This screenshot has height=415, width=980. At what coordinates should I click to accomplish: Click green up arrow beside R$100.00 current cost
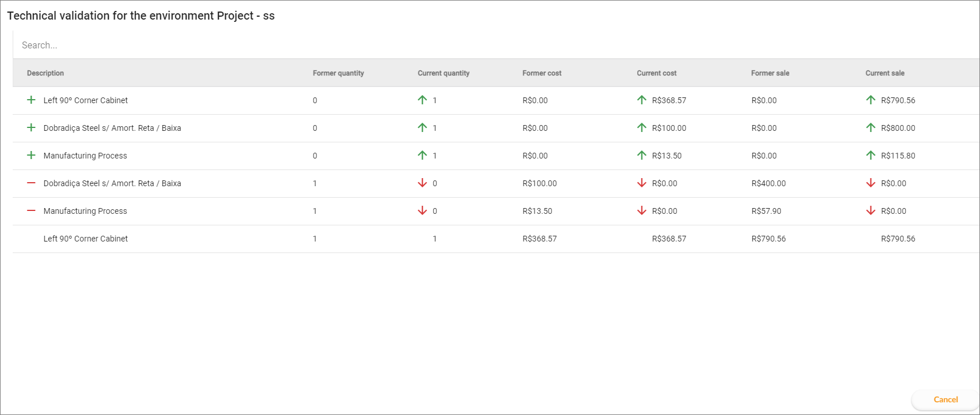(x=642, y=127)
